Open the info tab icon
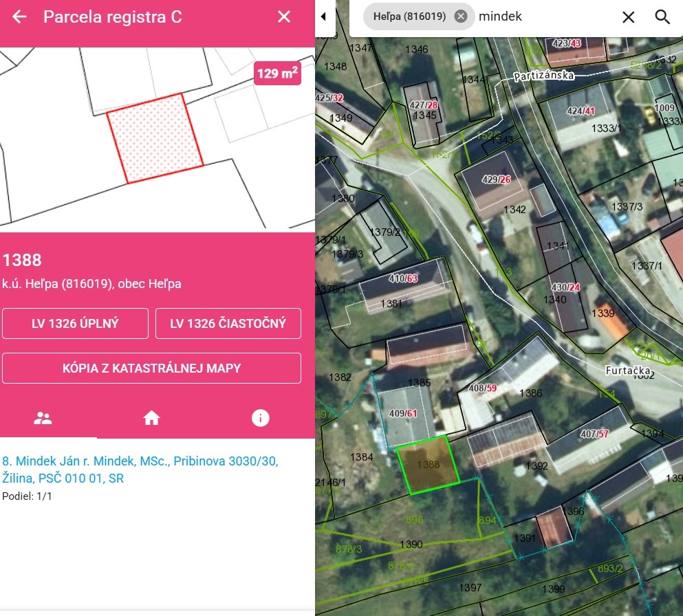Image resolution: width=683 pixels, height=616 pixels. tap(260, 417)
